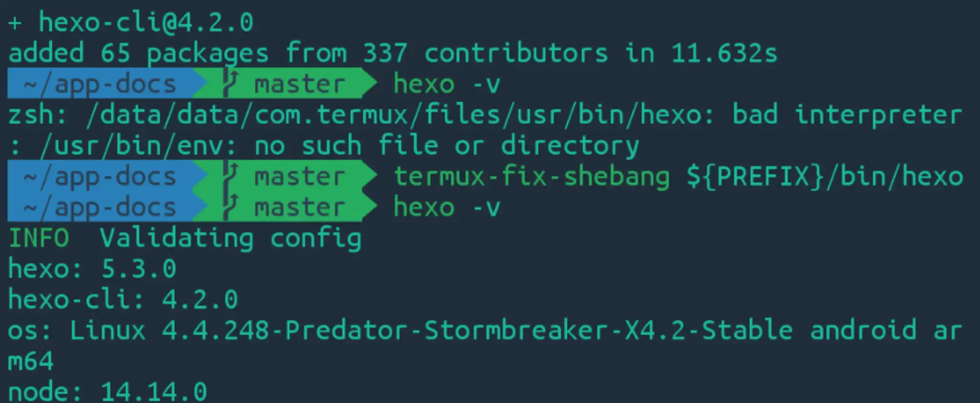Viewport: 980px width, 403px height.
Task: Click the git branch icon in second prompt
Action: point(230,176)
